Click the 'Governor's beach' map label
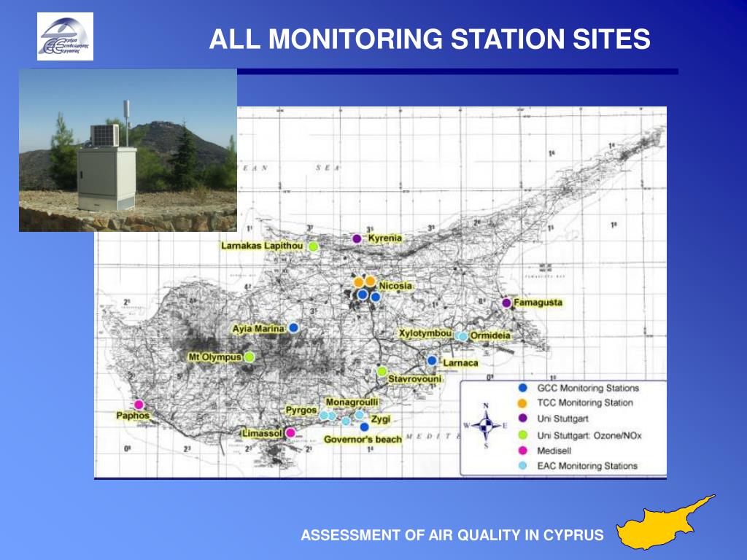The height and width of the screenshot is (560, 747). (363, 439)
